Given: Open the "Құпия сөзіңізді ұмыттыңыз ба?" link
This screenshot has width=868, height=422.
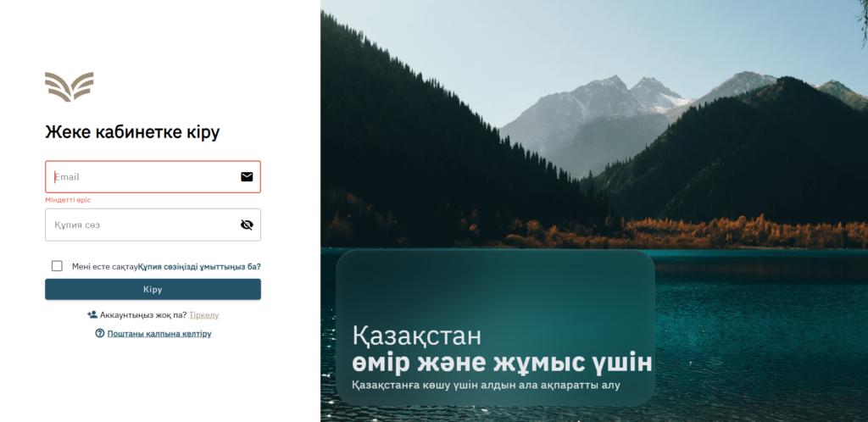Looking at the screenshot, I should [x=199, y=266].
